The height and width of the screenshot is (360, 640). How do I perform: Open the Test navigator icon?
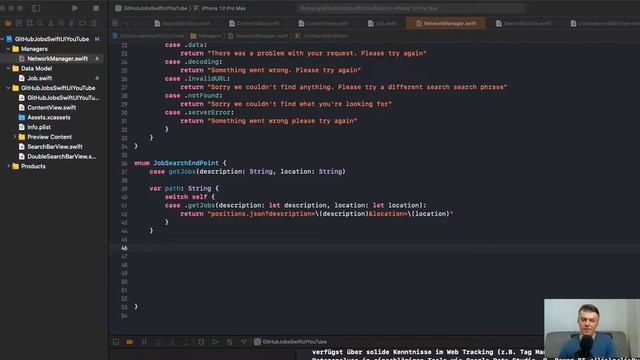pyautogui.click(x=61, y=23)
